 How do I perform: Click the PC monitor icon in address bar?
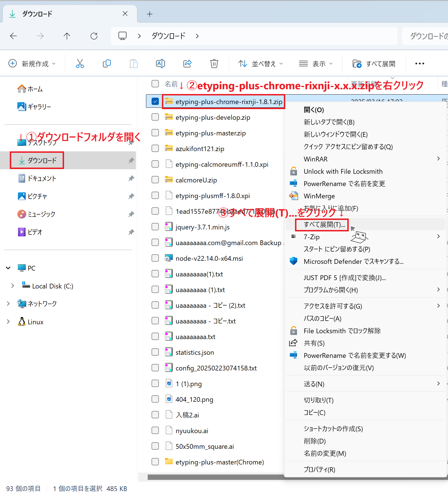pyautogui.click(x=122, y=36)
